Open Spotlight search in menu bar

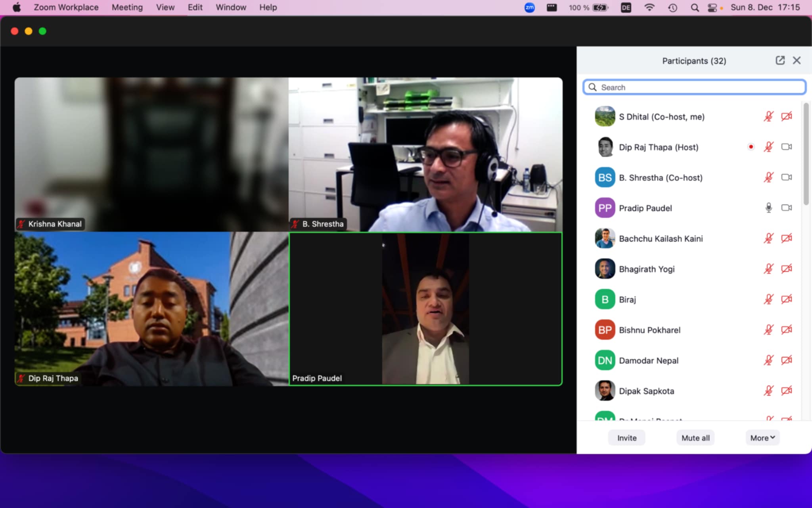695,8
